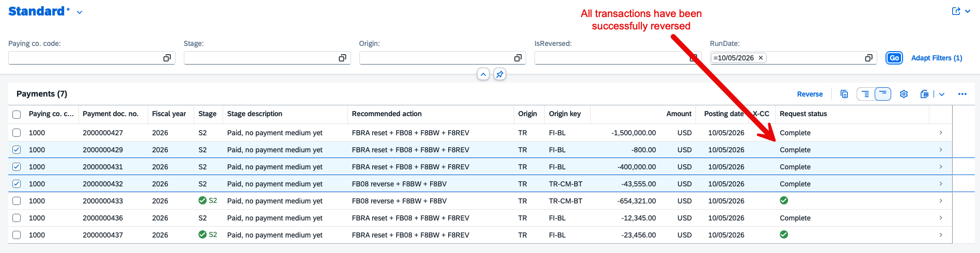The height and width of the screenshot is (253, 980).
Task: Open value help for Paying co. code
Action: tap(167, 58)
